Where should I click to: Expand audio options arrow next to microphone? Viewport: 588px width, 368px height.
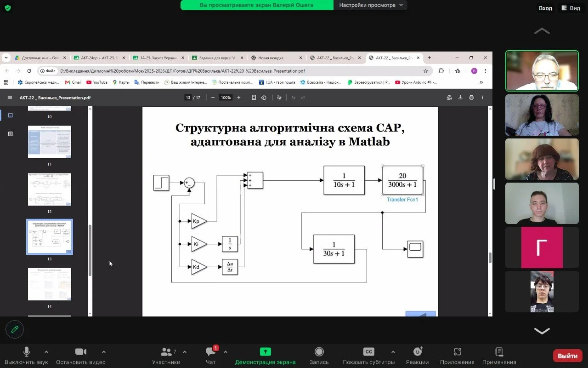tap(46, 352)
